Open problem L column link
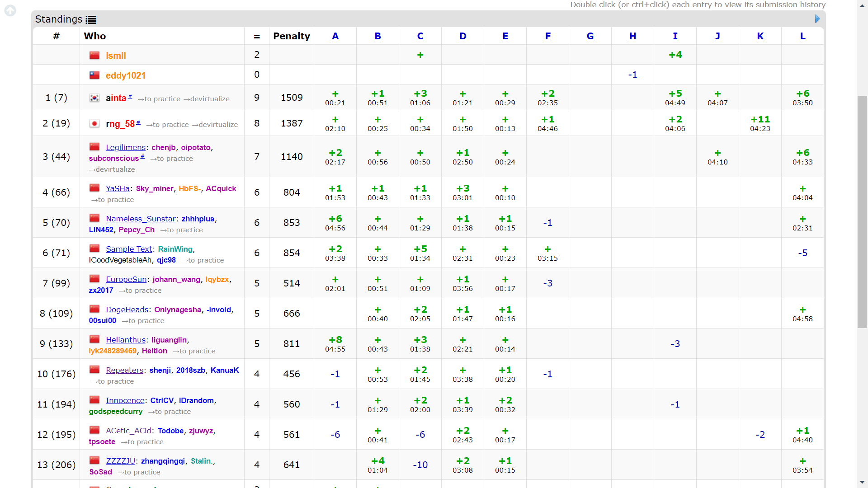 coord(802,36)
